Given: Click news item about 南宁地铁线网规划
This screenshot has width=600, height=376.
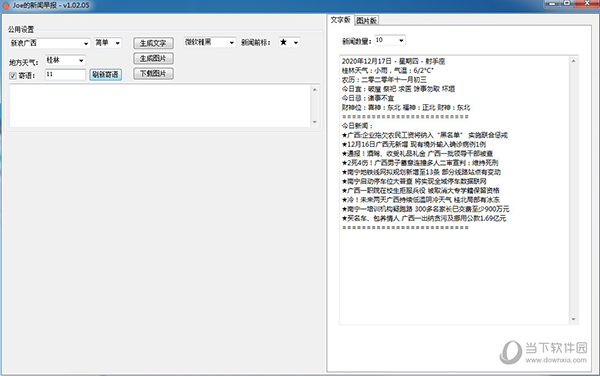Looking at the screenshot, I should coord(421,172).
